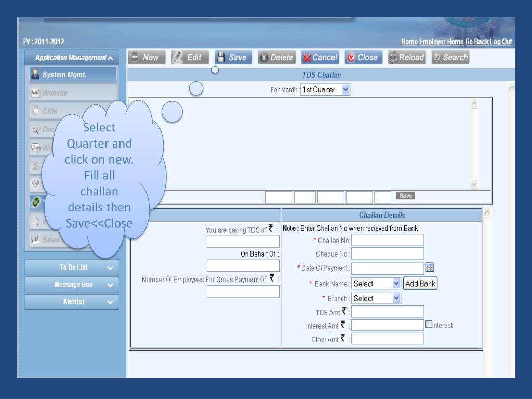The width and height of the screenshot is (532, 399).
Task: Click the Challan No input field
Action: 388,240
